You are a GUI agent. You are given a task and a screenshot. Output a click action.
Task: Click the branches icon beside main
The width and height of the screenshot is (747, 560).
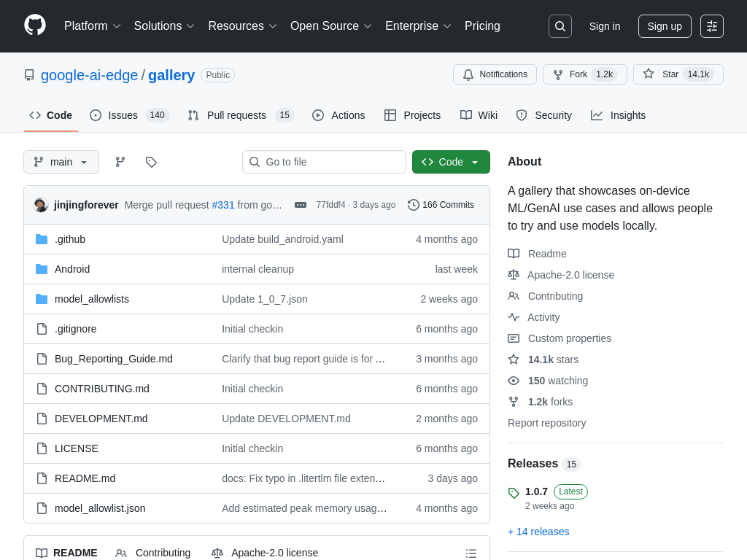click(120, 162)
